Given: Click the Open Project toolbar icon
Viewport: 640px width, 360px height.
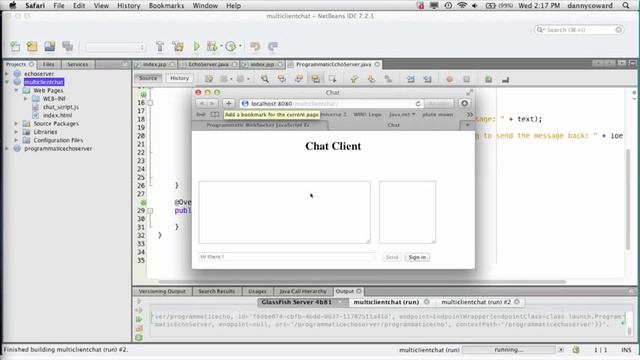Looking at the screenshot, I should pos(50,47).
